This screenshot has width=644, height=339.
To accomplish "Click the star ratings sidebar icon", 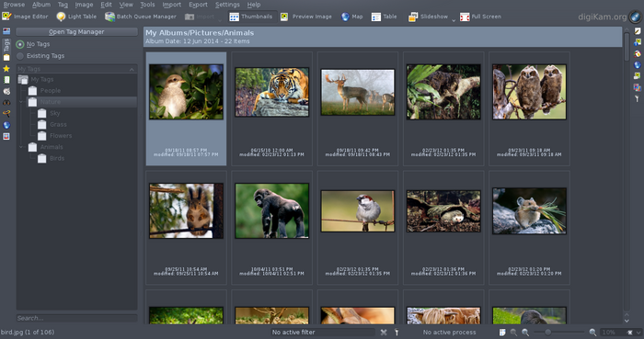I will 6,69.
